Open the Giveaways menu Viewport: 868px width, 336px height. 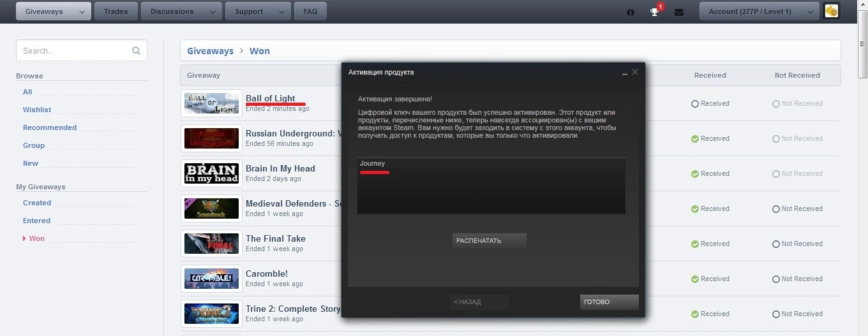[44, 11]
